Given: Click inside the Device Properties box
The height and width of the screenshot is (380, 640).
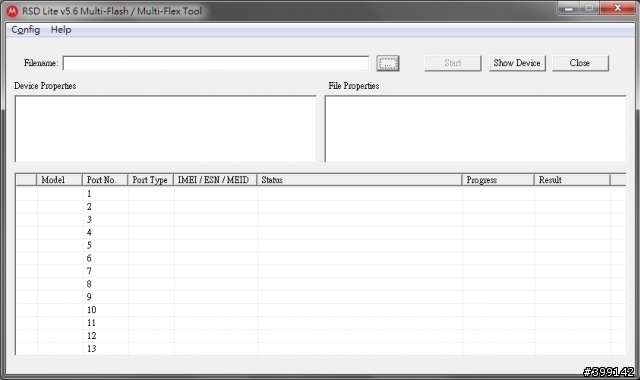Looking at the screenshot, I should (x=165, y=129).
